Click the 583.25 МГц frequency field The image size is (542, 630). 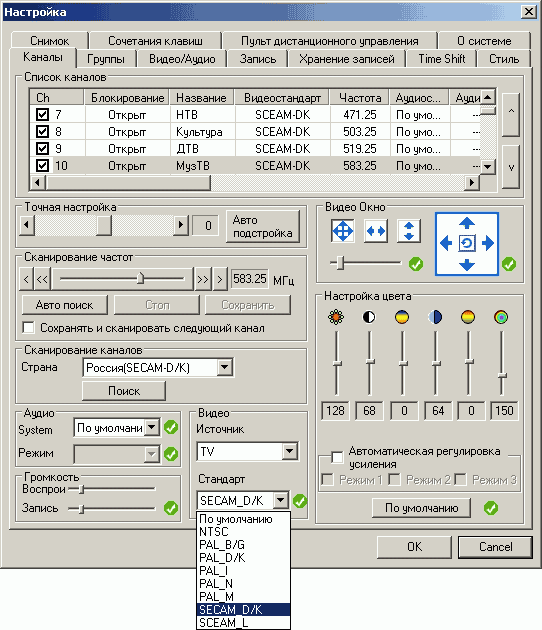tap(250, 278)
